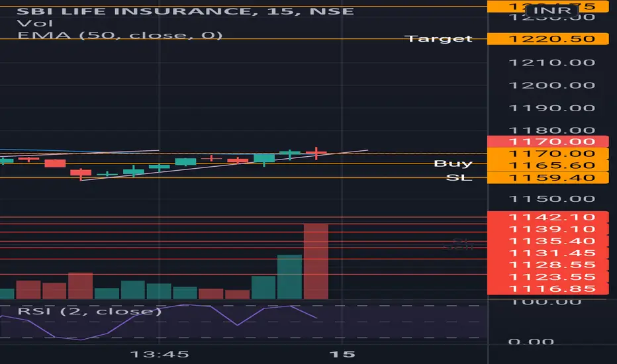Click the orange 1170.00 price tag
The width and height of the screenshot is (617, 364).
(547, 154)
